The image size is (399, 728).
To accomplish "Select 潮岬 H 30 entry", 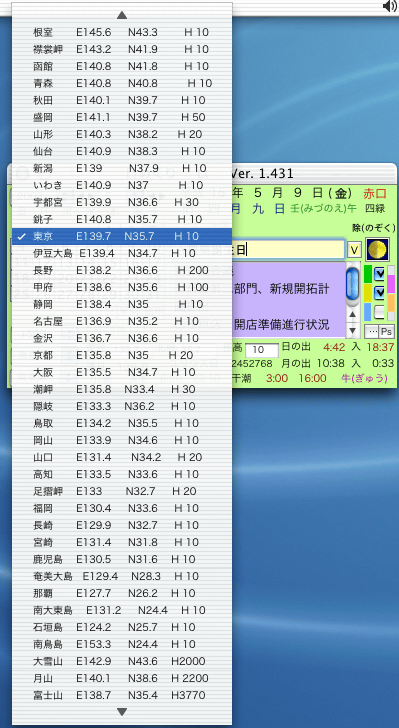I will coord(122,389).
